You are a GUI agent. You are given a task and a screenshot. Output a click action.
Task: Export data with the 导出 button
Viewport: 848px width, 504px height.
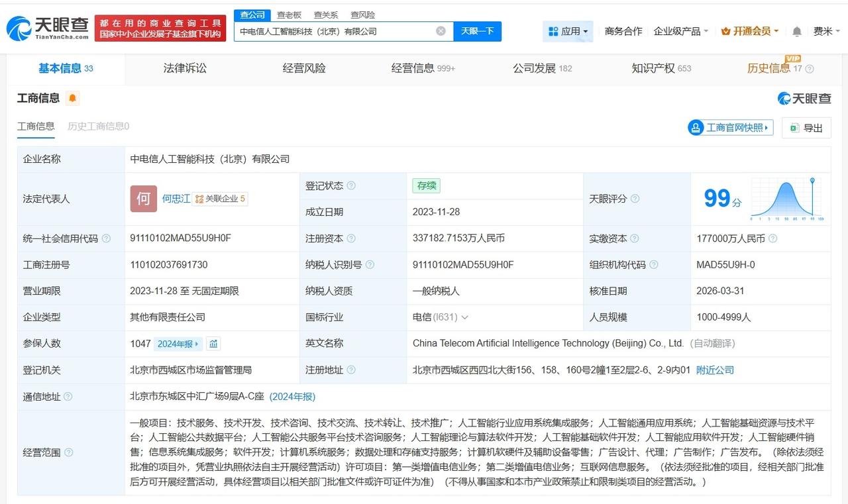point(806,128)
